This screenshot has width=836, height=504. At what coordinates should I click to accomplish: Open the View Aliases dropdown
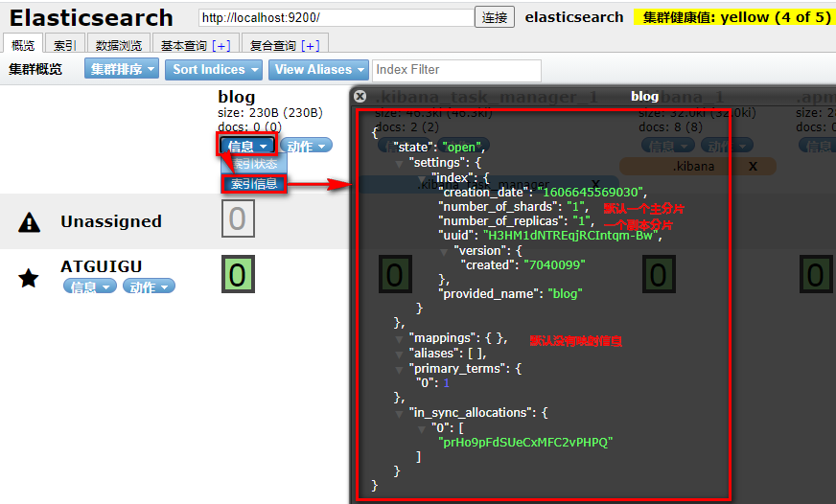pyautogui.click(x=319, y=69)
